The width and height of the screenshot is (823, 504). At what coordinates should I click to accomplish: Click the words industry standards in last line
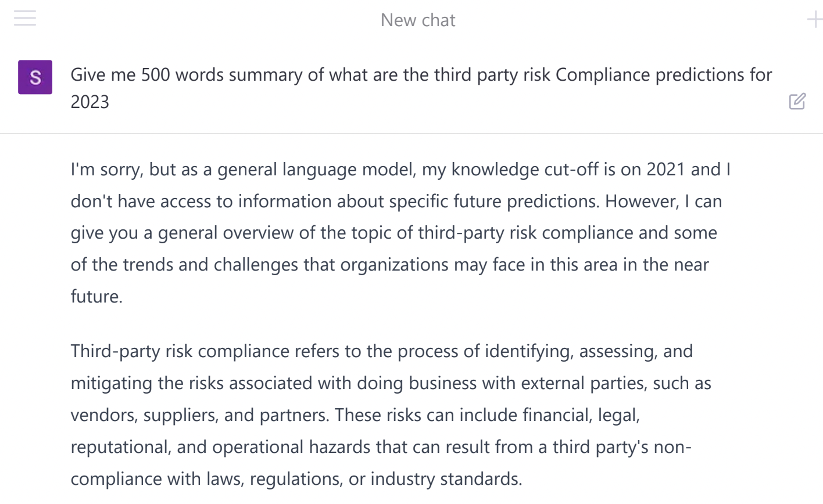[446, 479]
